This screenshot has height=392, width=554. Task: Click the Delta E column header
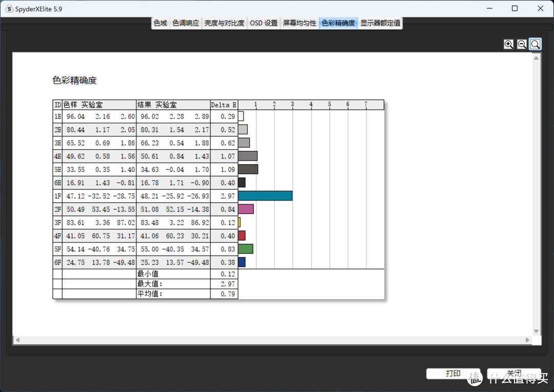[x=224, y=105]
